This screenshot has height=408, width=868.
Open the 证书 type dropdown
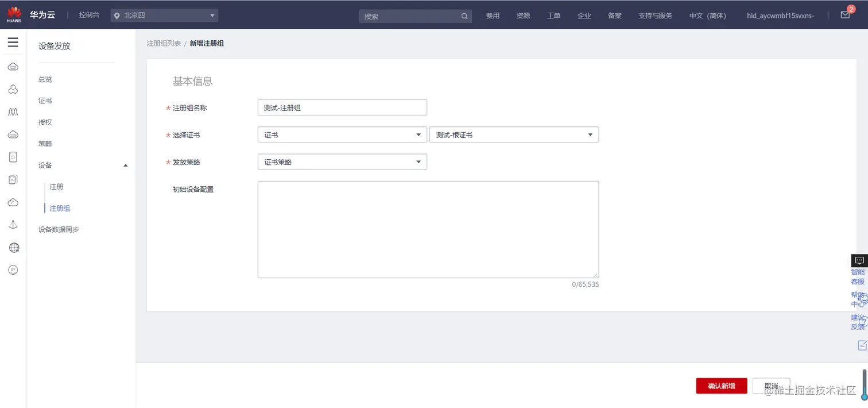[x=342, y=134]
